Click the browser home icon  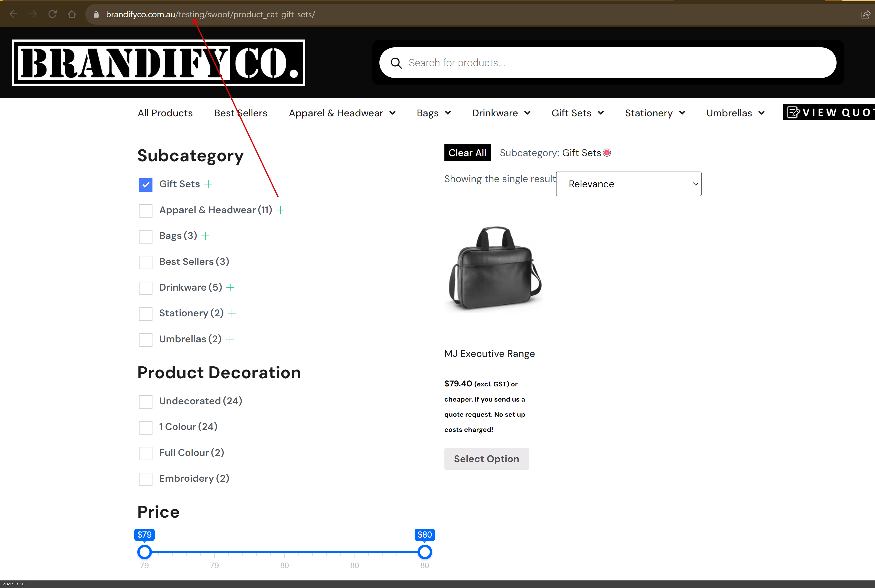(x=72, y=14)
